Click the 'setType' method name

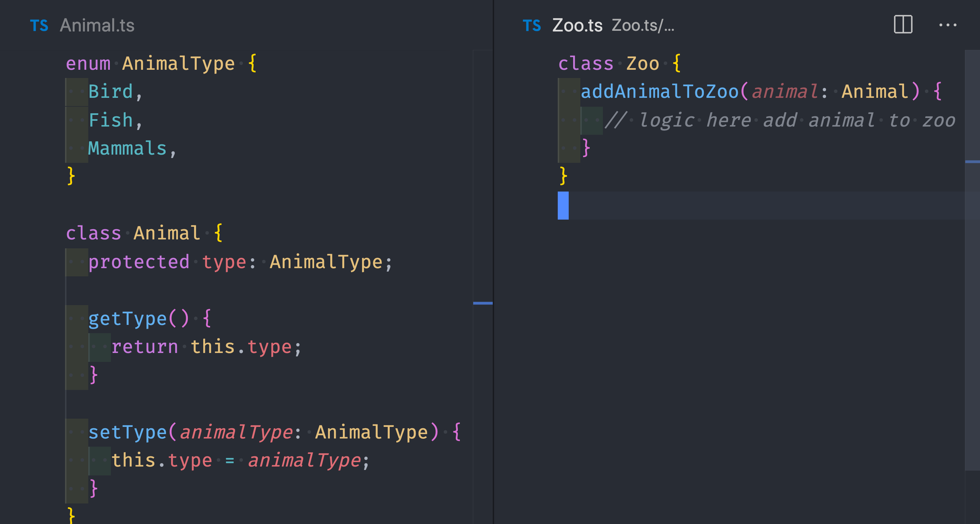(127, 432)
